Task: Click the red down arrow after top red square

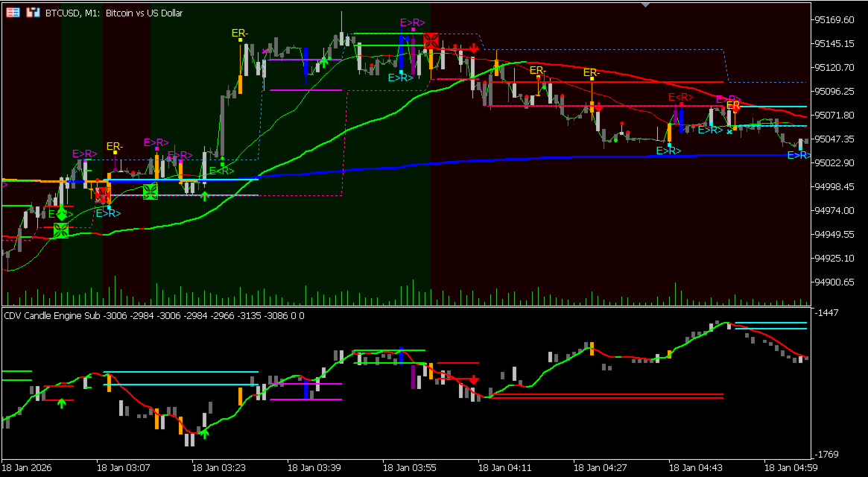Action: point(475,48)
